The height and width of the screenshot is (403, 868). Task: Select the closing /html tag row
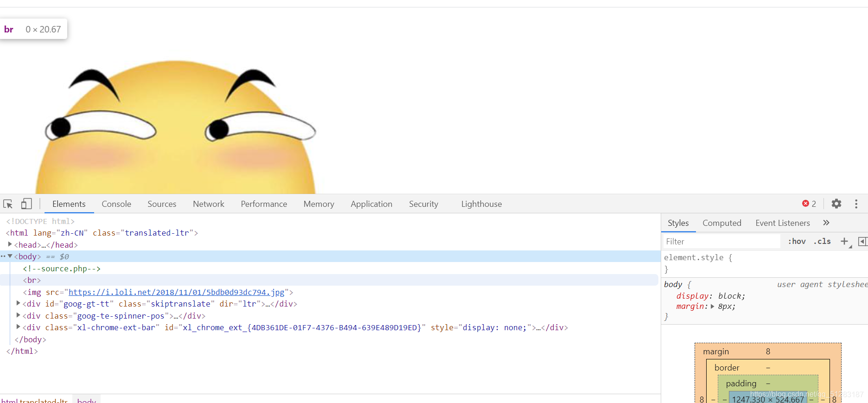coord(329,351)
